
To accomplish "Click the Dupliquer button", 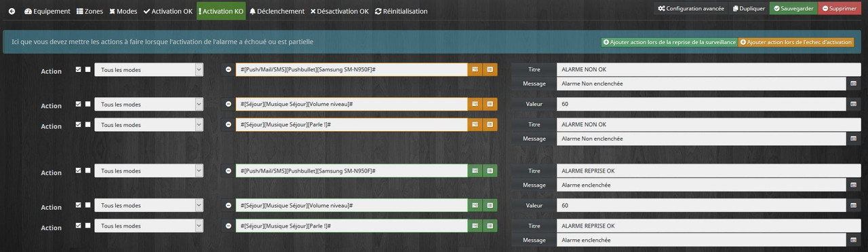I will [x=749, y=8].
